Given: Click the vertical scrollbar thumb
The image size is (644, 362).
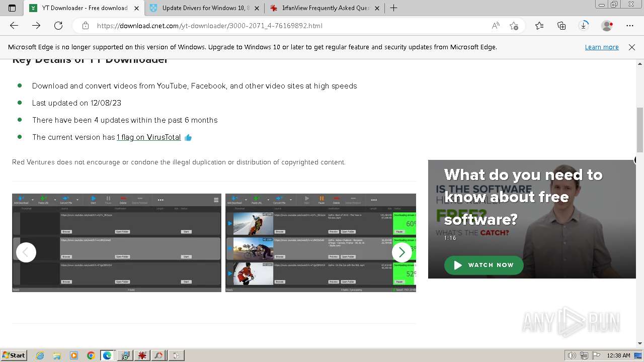Looking at the screenshot, I should pyautogui.click(x=640, y=130).
